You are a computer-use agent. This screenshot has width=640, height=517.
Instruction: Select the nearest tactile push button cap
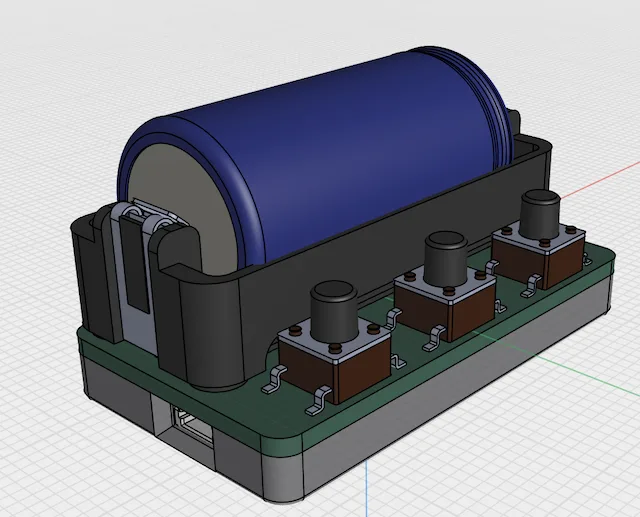pos(334,311)
